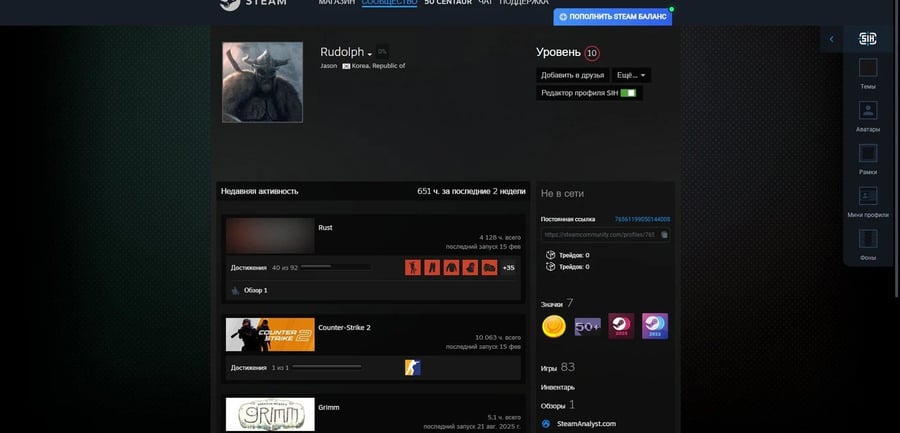Copy the profile URL with the copy icon
The width and height of the screenshot is (900, 433).
(x=664, y=235)
